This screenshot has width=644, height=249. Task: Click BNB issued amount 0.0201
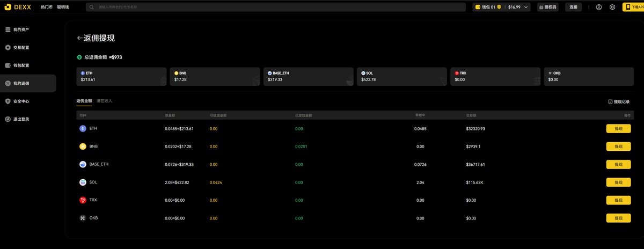pyautogui.click(x=301, y=147)
